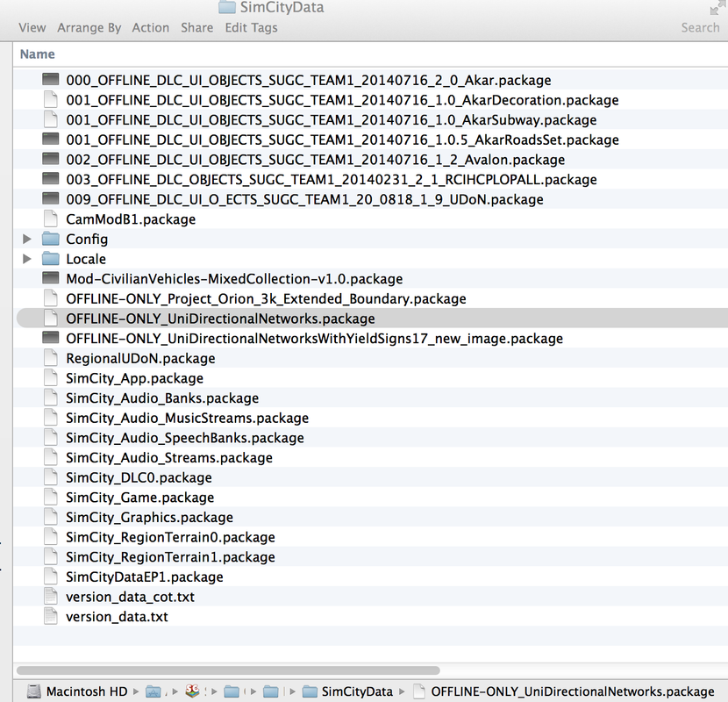Click the AkarRoadsSet package dark icon
This screenshot has height=702, width=728.
tap(51, 139)
